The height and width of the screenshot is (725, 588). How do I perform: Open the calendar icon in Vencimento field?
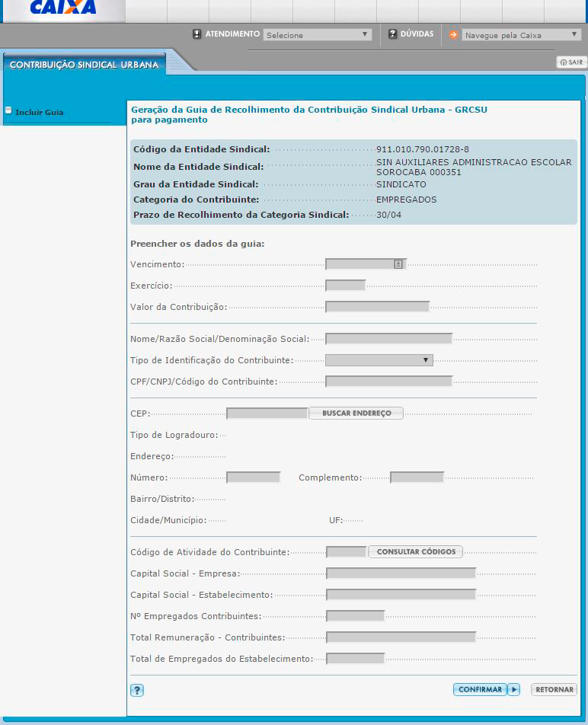tap(398, 264)
